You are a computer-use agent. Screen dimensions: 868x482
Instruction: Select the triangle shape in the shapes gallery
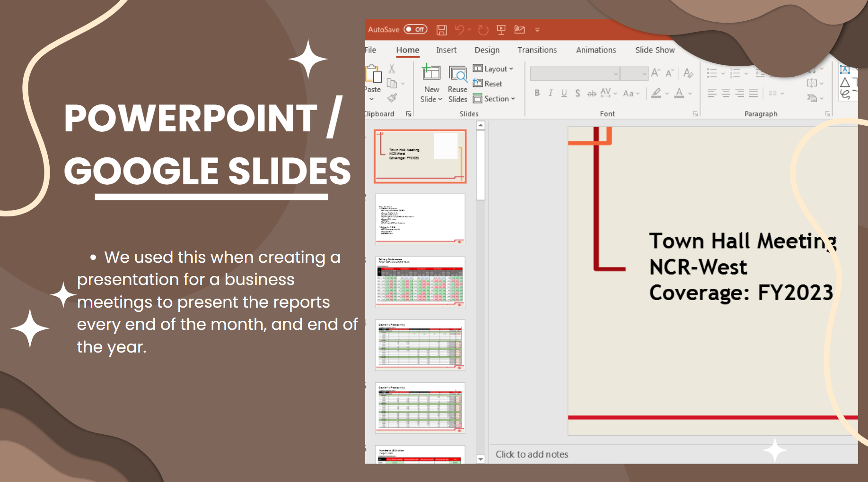click(x=845, y=82)
